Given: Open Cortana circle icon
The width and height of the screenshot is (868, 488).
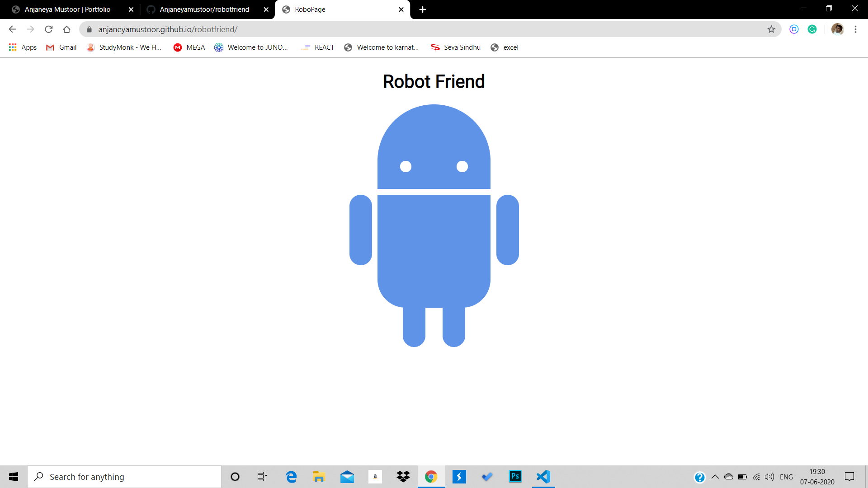Looking at the screenshot, I should 235,477.
